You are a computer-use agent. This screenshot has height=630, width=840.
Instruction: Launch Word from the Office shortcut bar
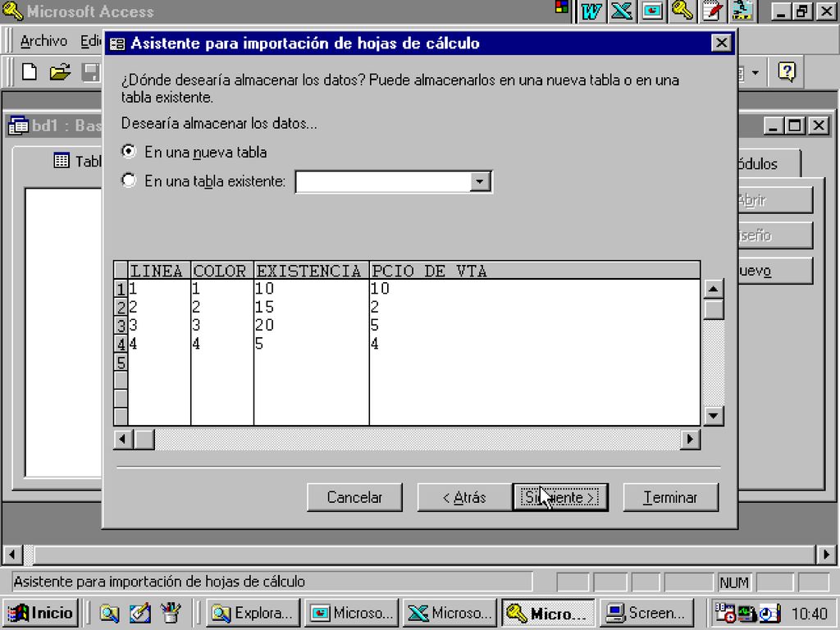tap(591, 11)
